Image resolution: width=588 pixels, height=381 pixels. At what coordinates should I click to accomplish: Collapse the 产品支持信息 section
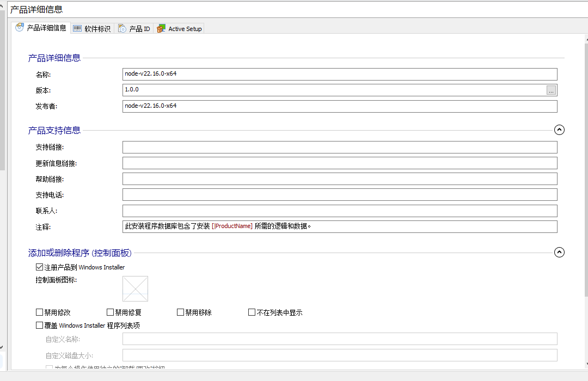click(559, 130)
